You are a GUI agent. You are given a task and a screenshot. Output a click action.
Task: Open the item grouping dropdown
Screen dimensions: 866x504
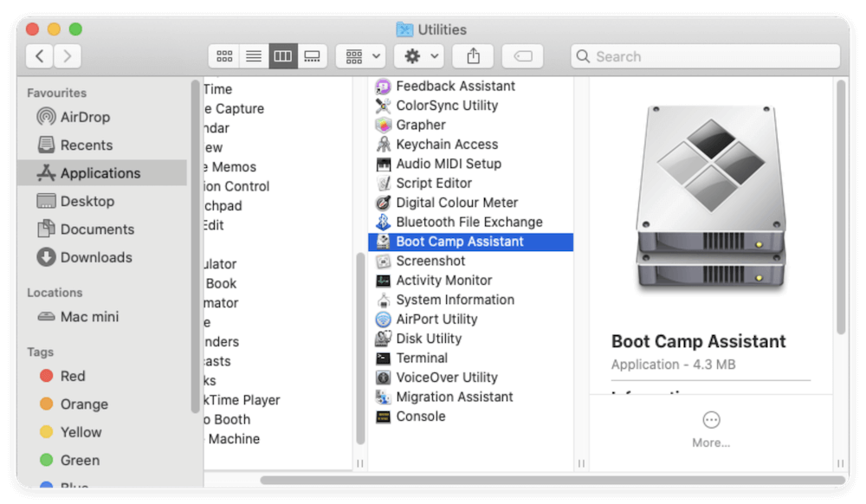(x=359, y=55)
